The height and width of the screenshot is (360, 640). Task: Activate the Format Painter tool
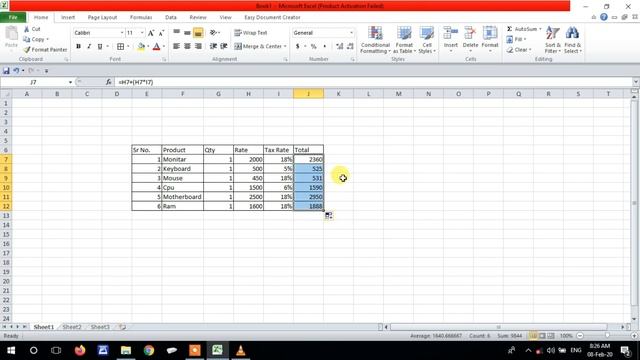point(45,49)
